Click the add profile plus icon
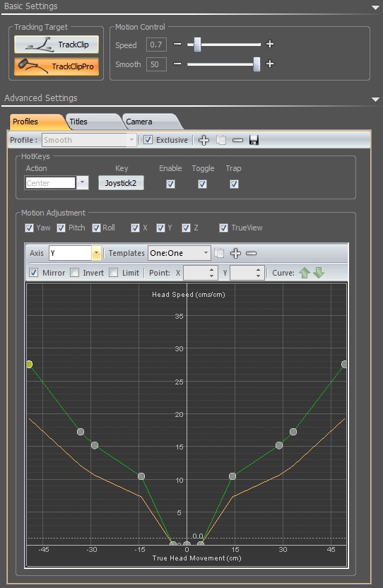The image size is (383, 588). pyautogui.click(x=204, y=140)
